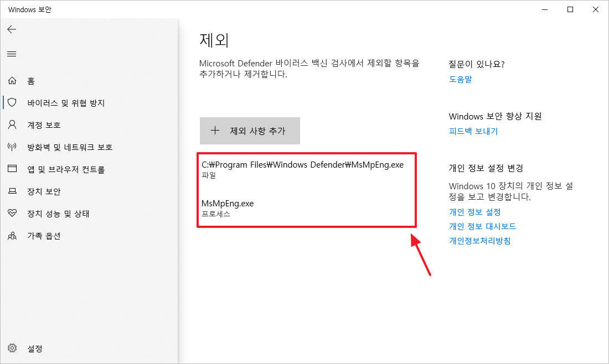Open the 가족 옵션 family icon

click(x=12, y=235)
